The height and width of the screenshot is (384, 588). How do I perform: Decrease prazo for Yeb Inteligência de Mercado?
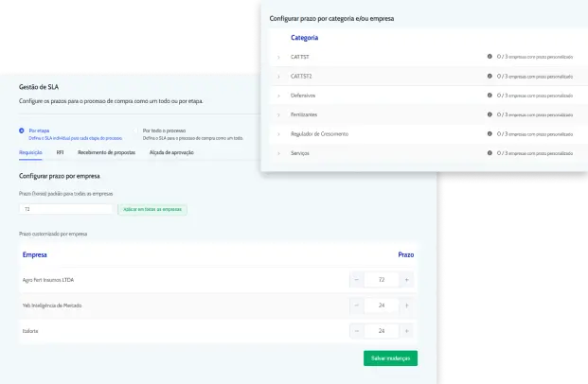click(356, 305)
